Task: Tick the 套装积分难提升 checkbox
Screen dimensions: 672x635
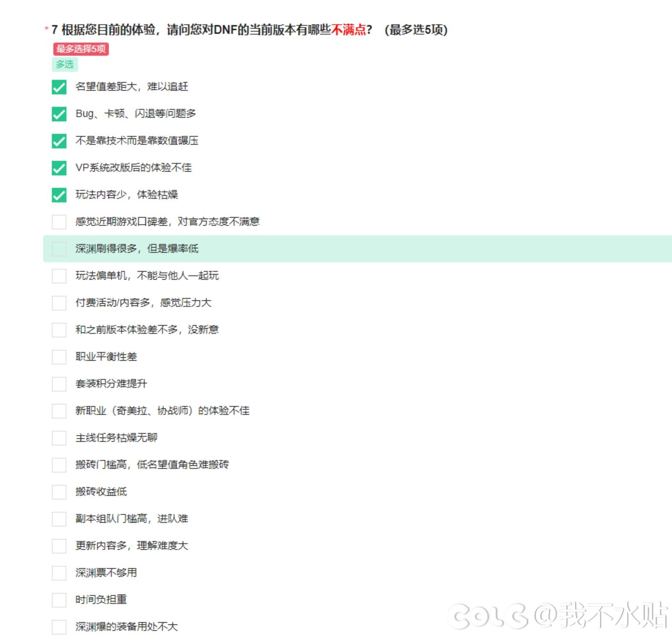Action: click(59, 384)
